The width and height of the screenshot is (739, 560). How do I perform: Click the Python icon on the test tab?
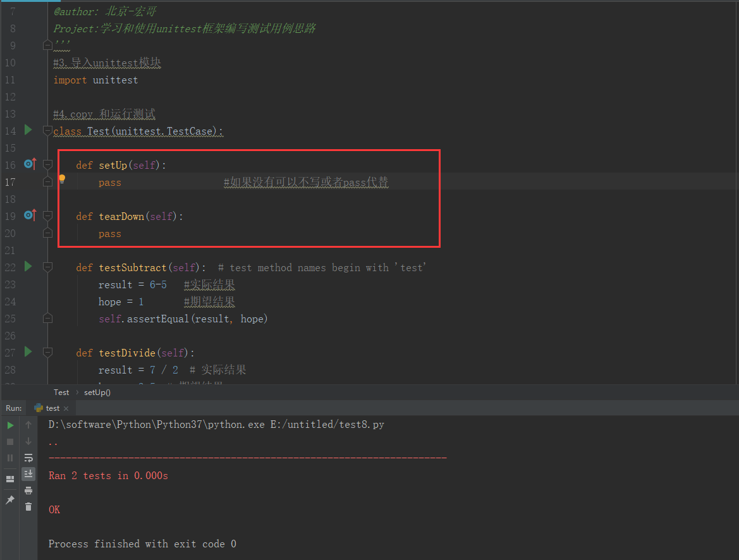39,408
